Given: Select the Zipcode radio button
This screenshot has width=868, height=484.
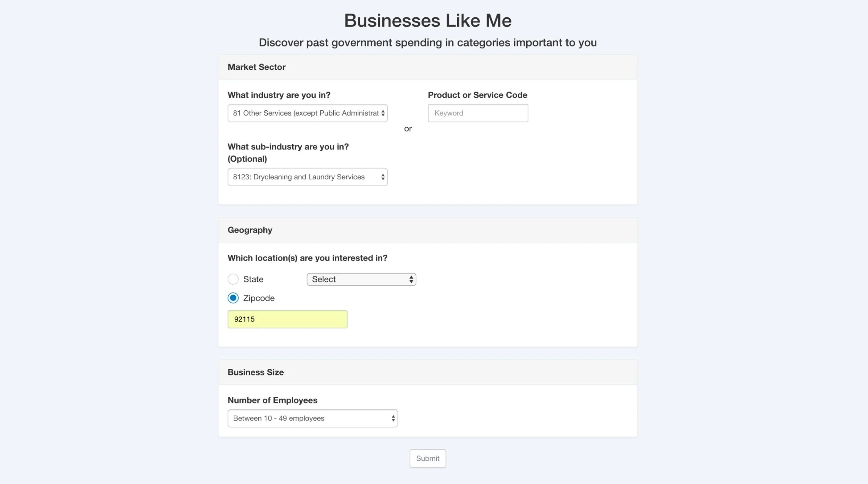Looking at the screenshot, I should pyautogui.click(x=233, y=298).
